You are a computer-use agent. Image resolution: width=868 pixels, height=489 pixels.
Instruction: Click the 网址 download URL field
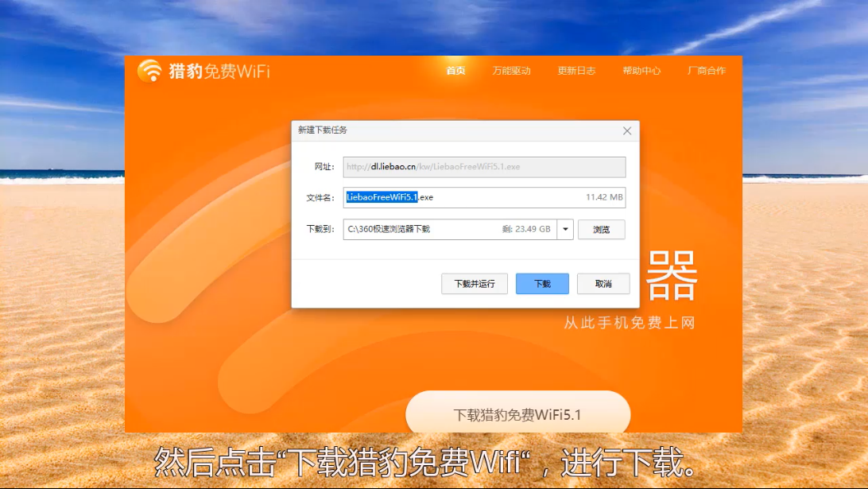484,167
